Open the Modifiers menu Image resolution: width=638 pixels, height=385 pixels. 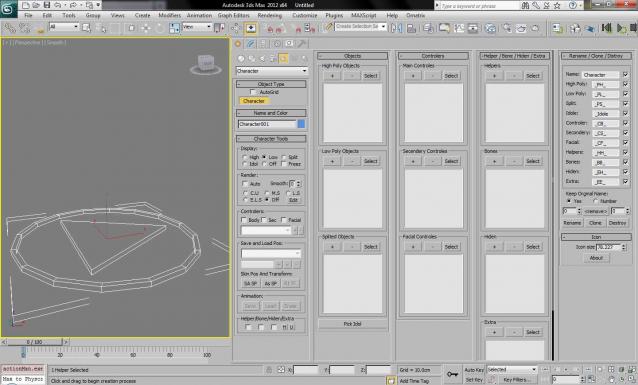pos(169,15)
